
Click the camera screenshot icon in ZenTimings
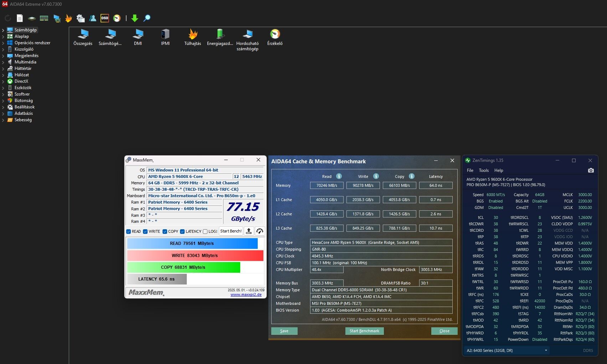[591, 170]
